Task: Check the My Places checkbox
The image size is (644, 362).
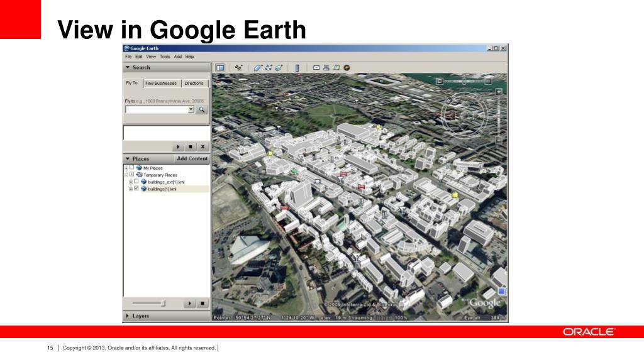Action: point(132,167)
